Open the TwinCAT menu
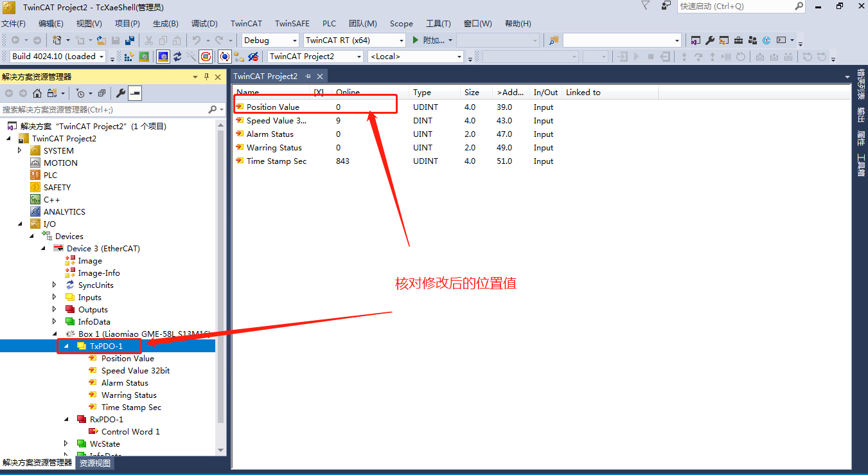The height and width of the screenshot is (475, 868). click(246, 24)
